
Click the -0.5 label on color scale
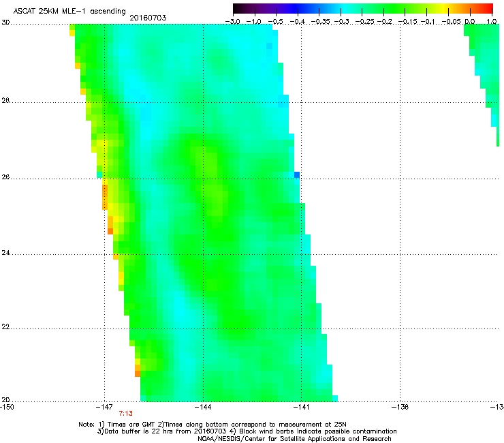pyautogui.click(x=275, y=22)
